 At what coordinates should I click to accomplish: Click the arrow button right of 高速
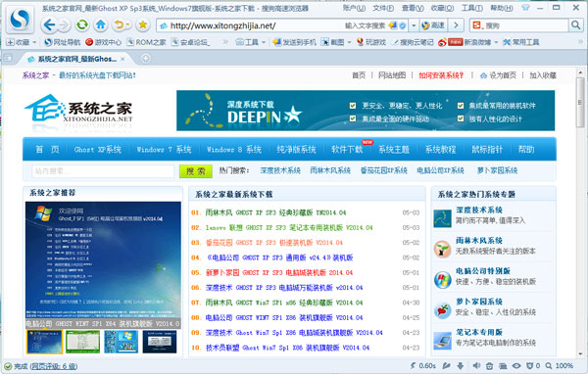click(x=456, y=25)
